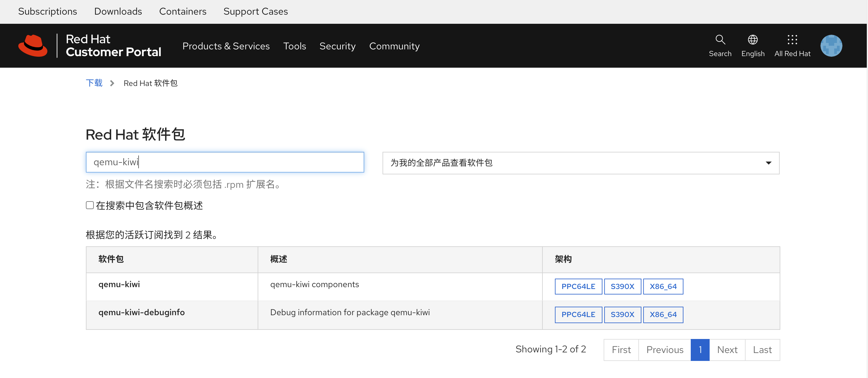Go to the Downloads link
This screenshot has height=378, width=868.
point(118,12)
